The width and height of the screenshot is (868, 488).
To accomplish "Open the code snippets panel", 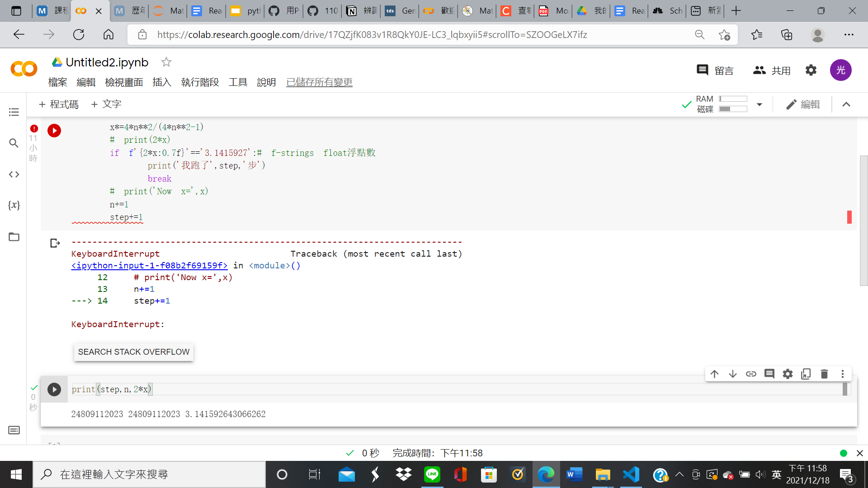I will pyautogui.click(x=14, y=174).
